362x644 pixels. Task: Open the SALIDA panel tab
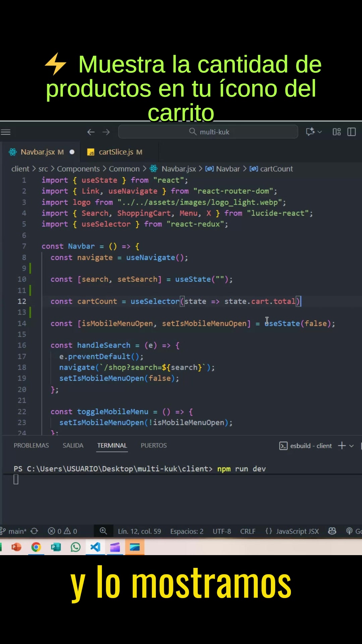click(x=73, y=445)
